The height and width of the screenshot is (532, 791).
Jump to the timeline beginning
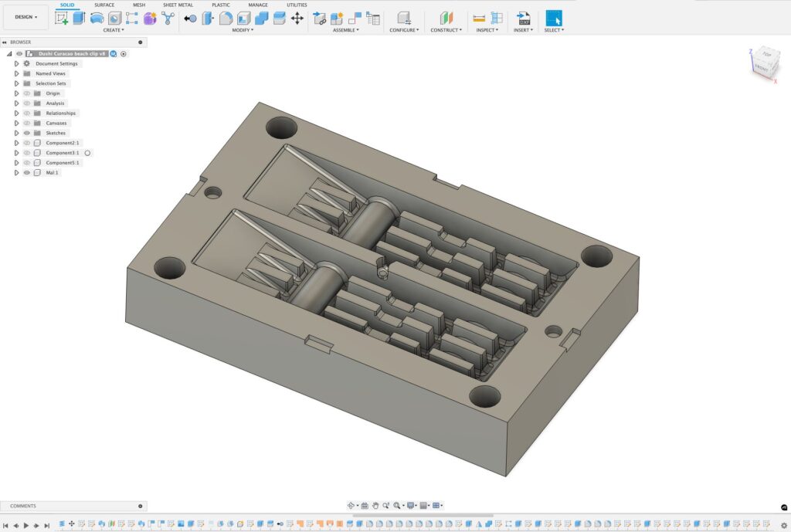pos(5,526)
